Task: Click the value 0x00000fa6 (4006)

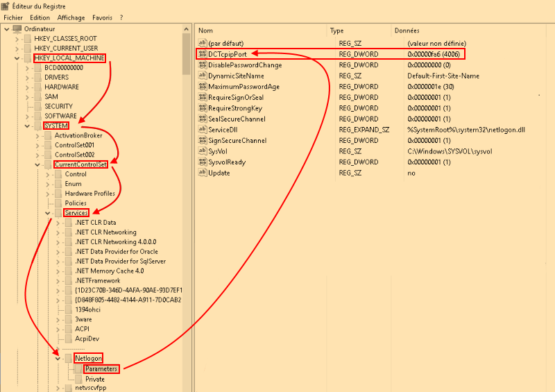Action: click(x=434, y=54)
